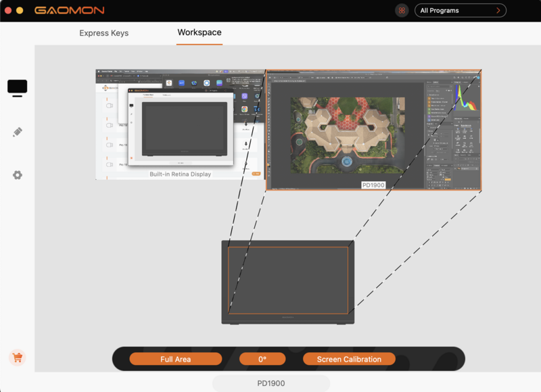541x392 pixels.
Task: Open the gear settings sidebar icon
Action: pyautogui.click(x=18, y=175)
